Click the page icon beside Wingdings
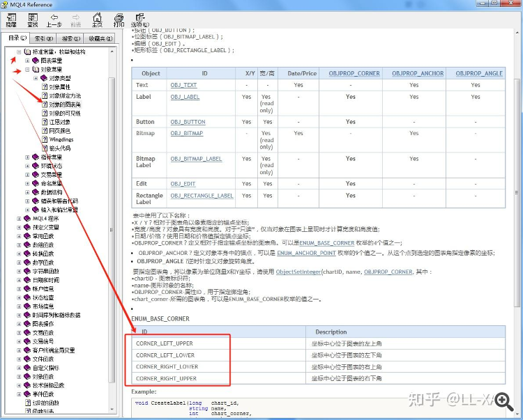523x420 pixels. coord(45,139)
